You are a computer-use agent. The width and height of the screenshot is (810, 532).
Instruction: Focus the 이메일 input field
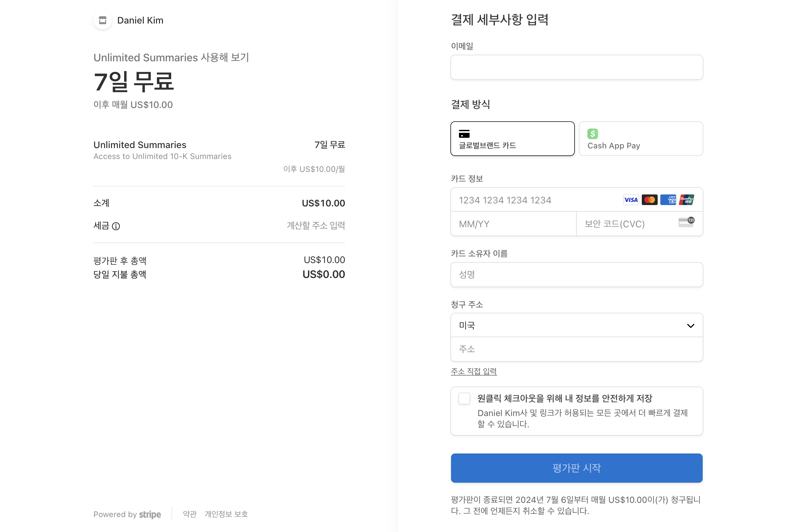[577, 67]
